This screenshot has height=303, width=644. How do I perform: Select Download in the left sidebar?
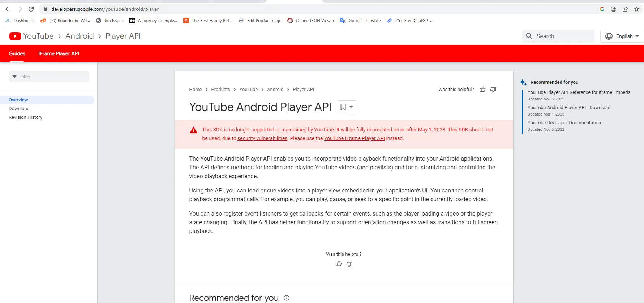19,109
